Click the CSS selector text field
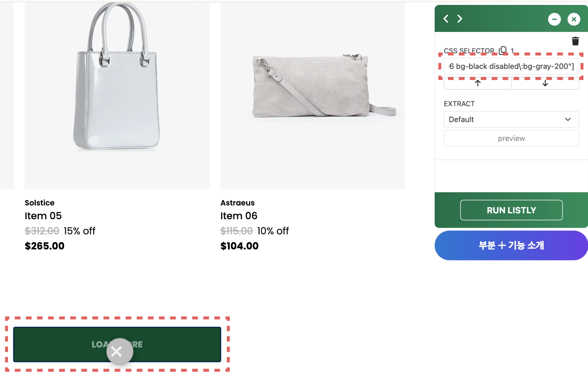Image resolution: width=588 pixels, height=379 pixels. (511, 66)
